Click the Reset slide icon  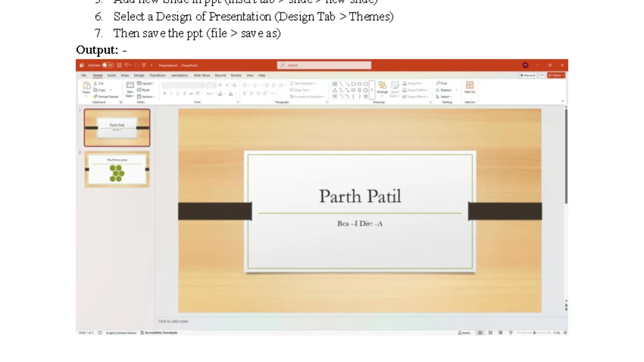pyautogui.click(x=144, y=90)
